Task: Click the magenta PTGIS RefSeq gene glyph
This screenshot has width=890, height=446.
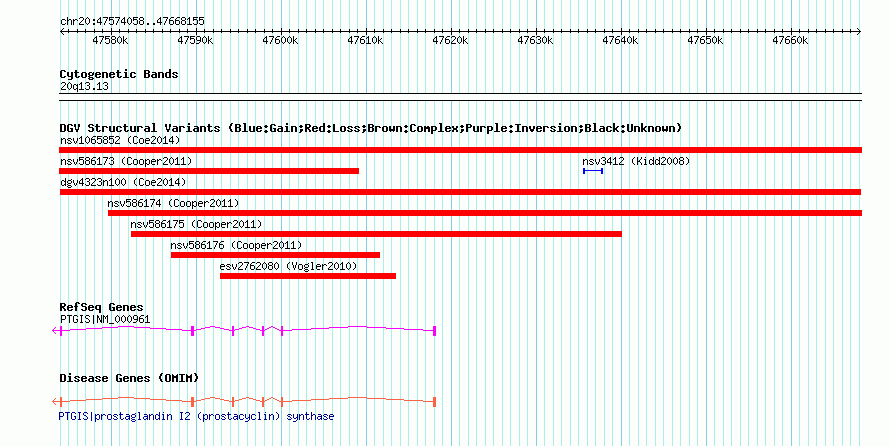Action: tap(244, 330)
